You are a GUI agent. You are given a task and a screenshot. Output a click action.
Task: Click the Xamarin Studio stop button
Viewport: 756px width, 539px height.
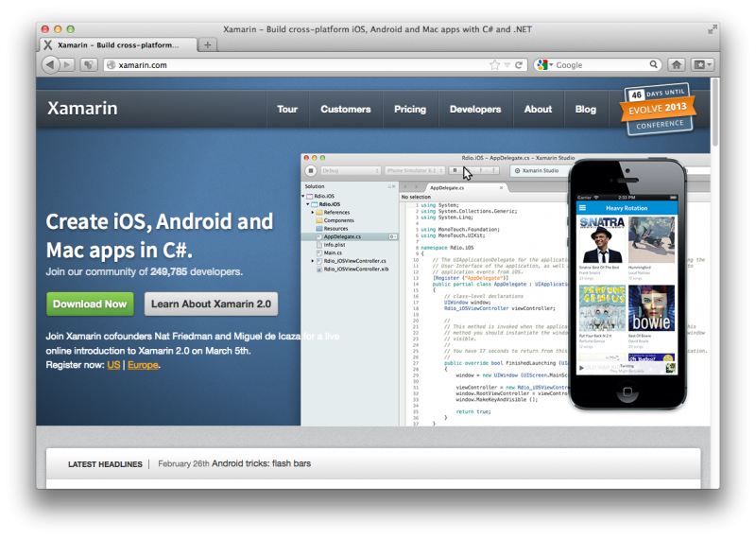click(x=311, y=170)
